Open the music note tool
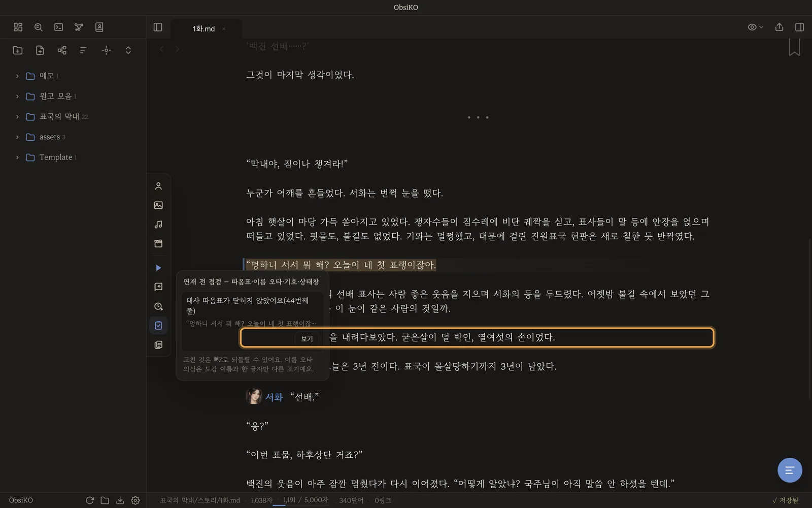 point(158,225)
